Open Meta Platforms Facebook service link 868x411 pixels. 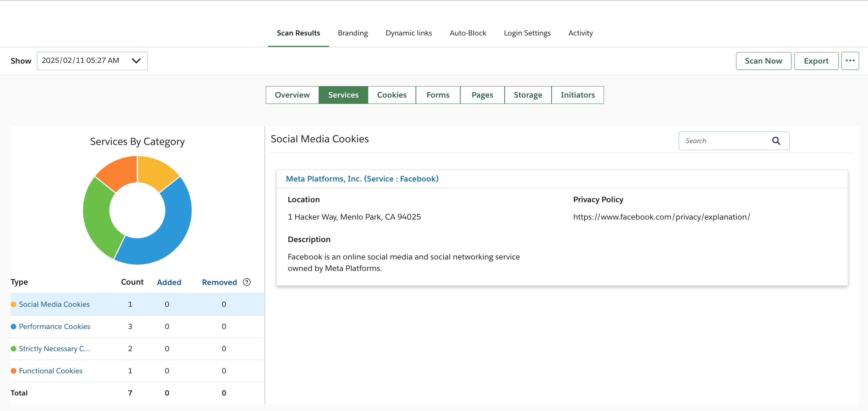pos(362,179)
